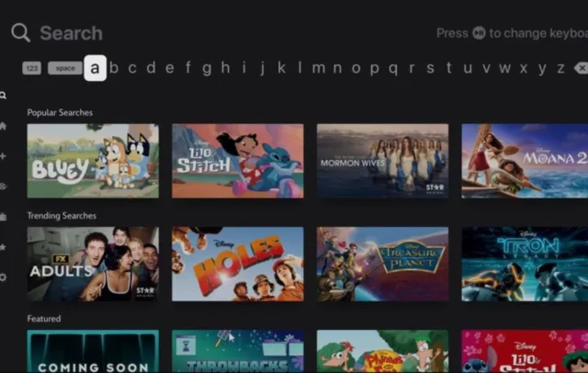
Task: Open the Coming Soon featured tile
Action: pos(93,351)
